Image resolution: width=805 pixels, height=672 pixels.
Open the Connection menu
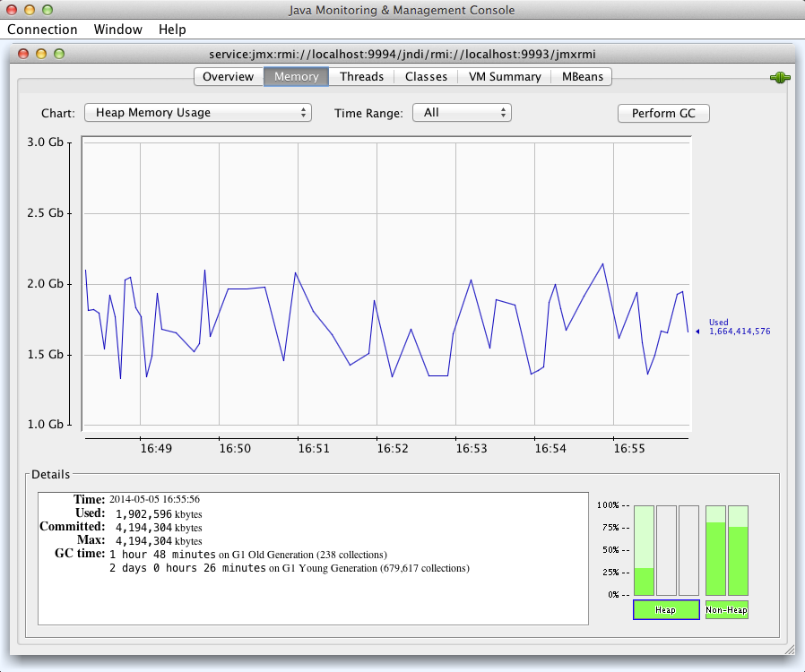coord(42,30)
